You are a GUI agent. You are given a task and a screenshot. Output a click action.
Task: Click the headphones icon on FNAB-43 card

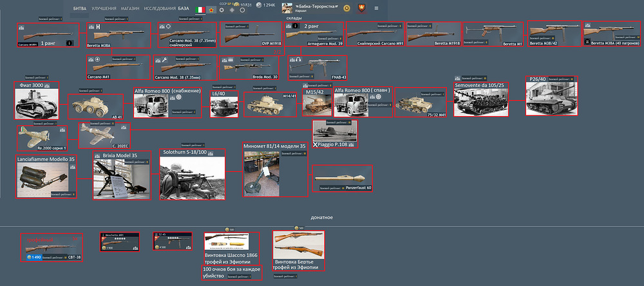(299, 60)
